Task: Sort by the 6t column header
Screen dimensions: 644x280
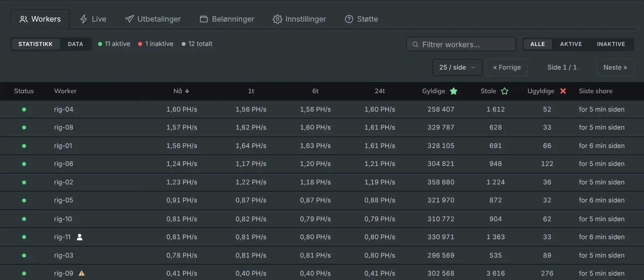Action: (x=315, y=91)
